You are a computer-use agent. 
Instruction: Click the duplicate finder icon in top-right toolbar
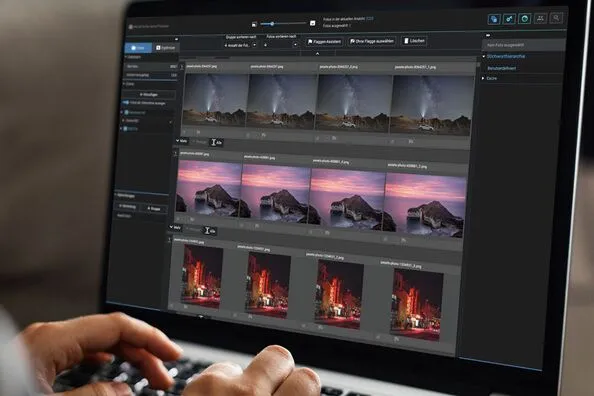pos(494,19)
